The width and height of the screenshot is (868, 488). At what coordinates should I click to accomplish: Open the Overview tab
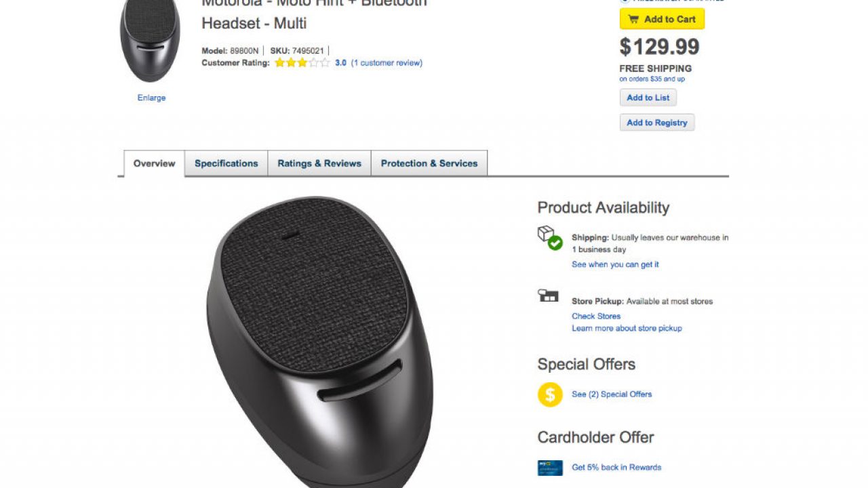click(154, 163)
